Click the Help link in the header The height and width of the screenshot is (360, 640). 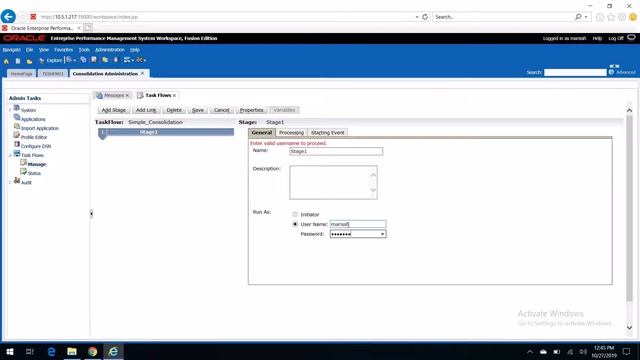coord(597,38)
